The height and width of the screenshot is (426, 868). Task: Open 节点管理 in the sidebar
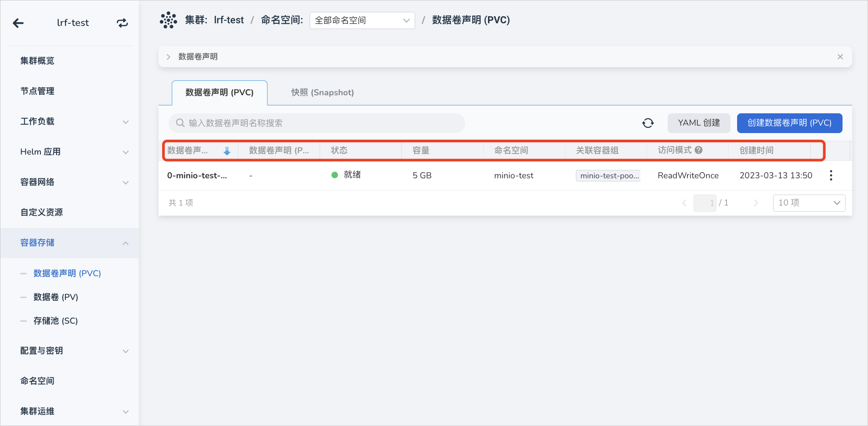[37, 91]
